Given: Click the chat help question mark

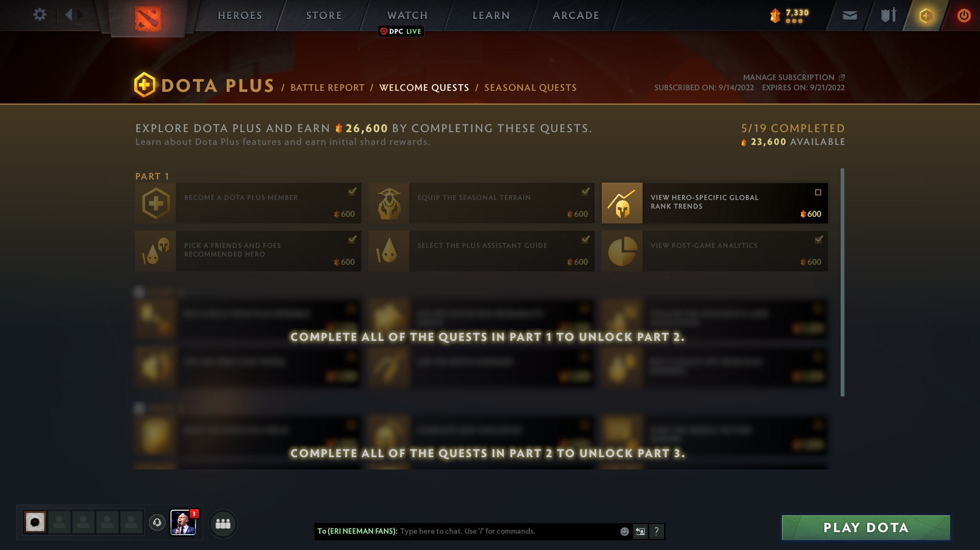Looking at the screenshot, I should (x=656, y=531).
